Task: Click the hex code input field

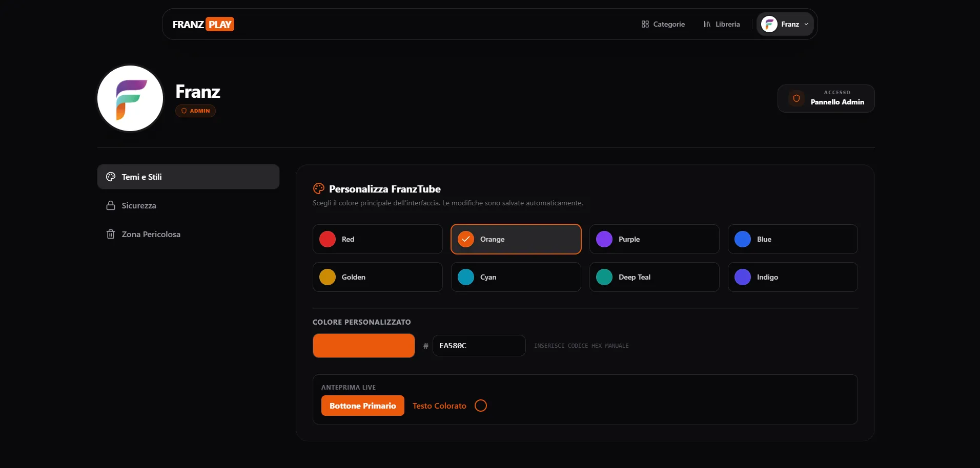Action: 479,346
